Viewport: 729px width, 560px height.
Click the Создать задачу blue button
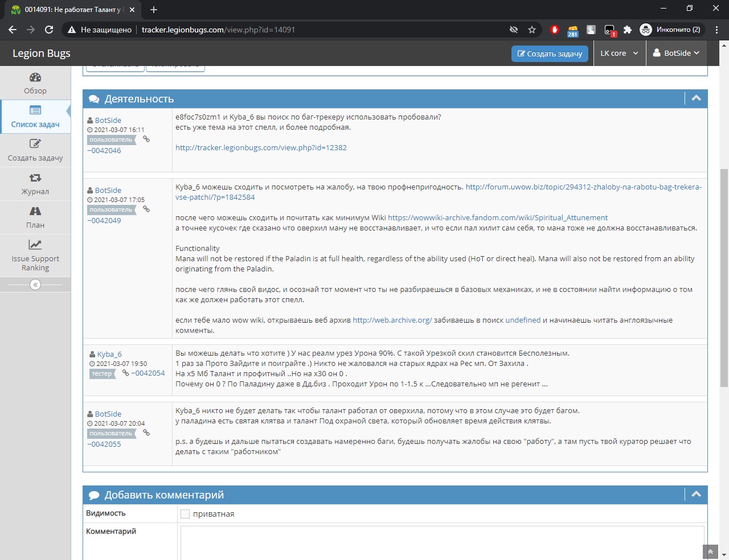click(x=549, y=53)
